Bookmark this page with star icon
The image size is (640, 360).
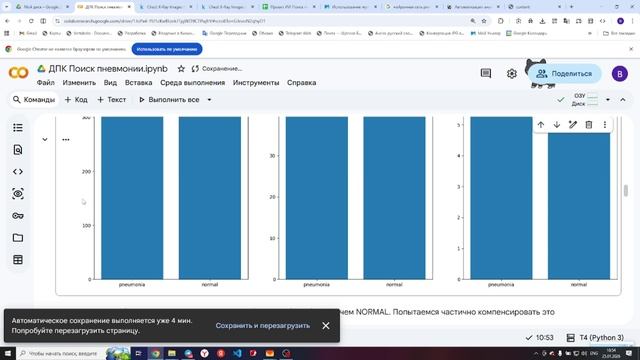[x=484, y=21]
